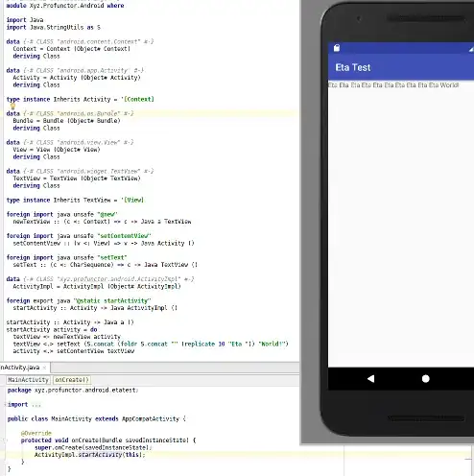Click the signal icon in emulator status bar

click(x=471, y=49)
